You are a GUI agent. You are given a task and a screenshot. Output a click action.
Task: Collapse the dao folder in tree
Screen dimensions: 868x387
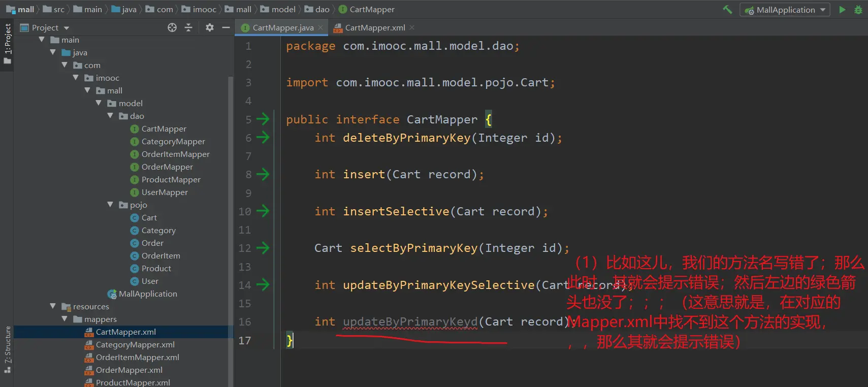click(x=110, y=116)
